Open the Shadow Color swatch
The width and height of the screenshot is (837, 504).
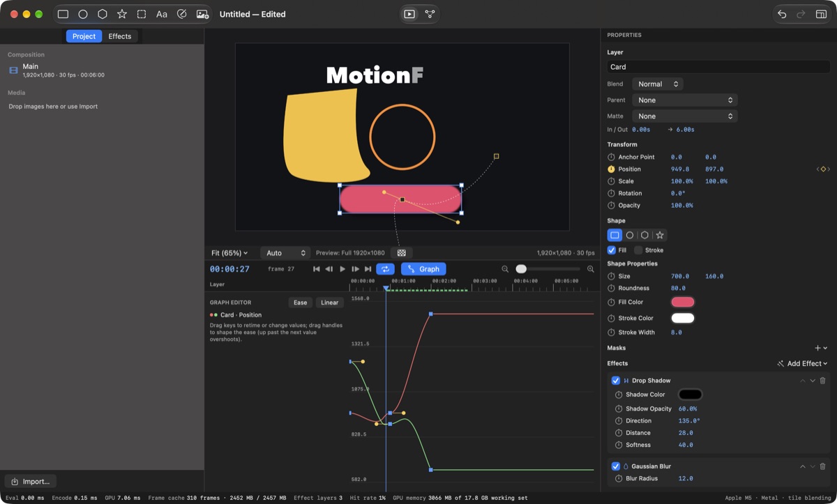[x=691, y=395]
